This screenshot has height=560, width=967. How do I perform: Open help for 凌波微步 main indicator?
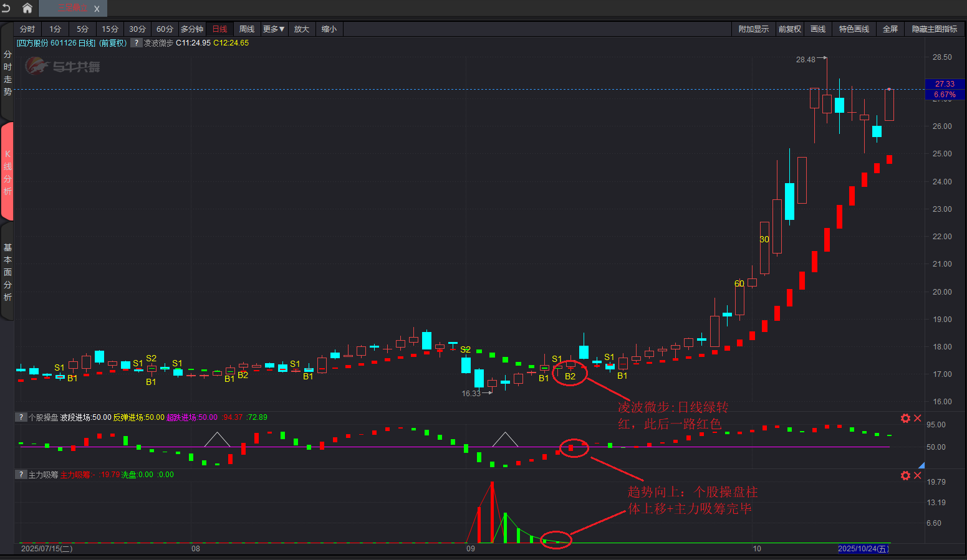tap(136, 43)
